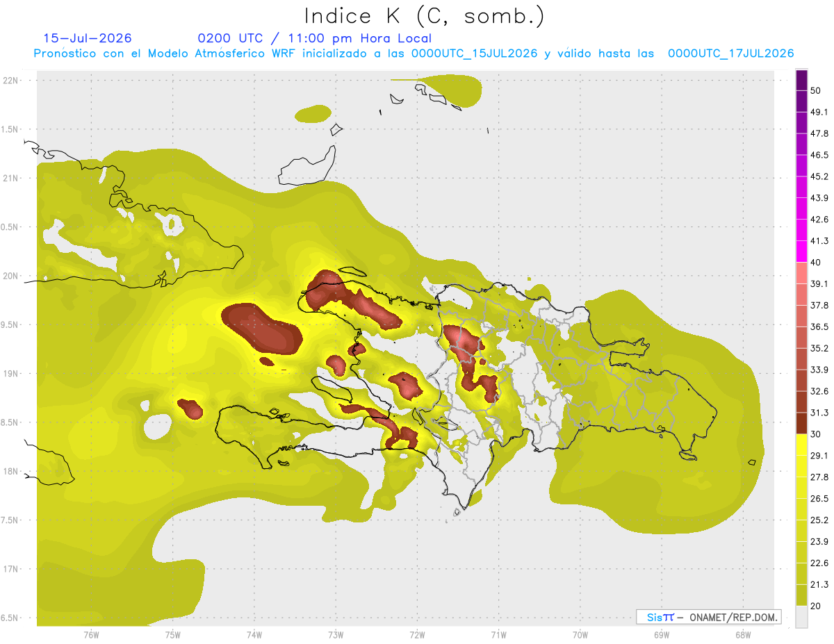The height and width of the screenshot is (644, 834).
Task: Click the "39.1" value on the color scale
Action: 819,284
